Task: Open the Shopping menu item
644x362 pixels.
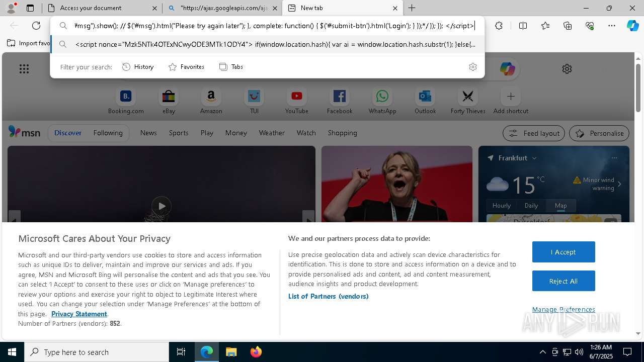Action: [343, 133]
